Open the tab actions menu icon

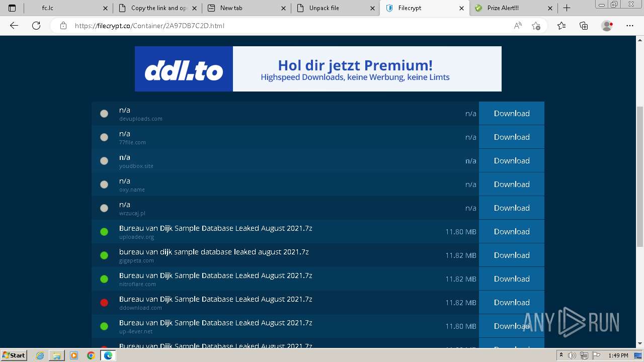(x=12, y=8)
